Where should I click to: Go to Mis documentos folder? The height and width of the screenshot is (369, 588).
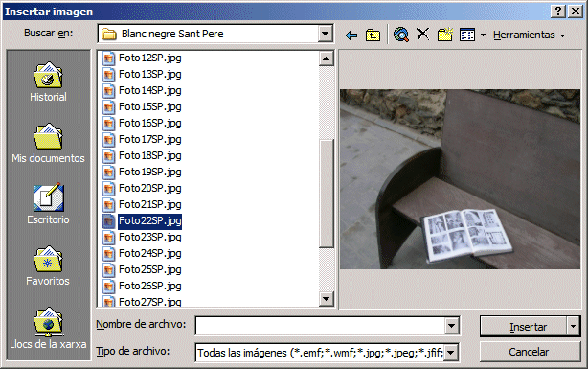click(x=48, y=144)
